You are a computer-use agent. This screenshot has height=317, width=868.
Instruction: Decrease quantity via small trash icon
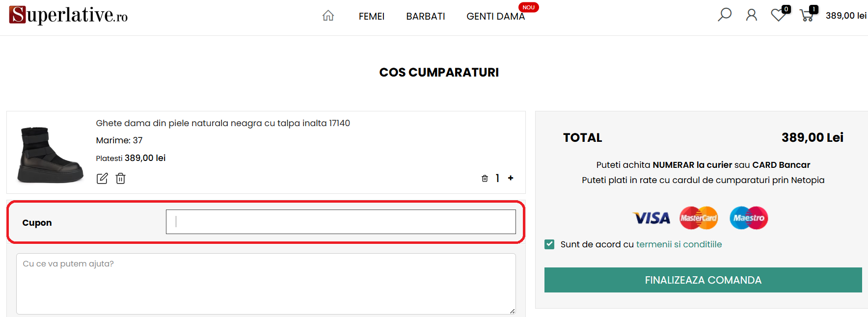tap(485, 179)
